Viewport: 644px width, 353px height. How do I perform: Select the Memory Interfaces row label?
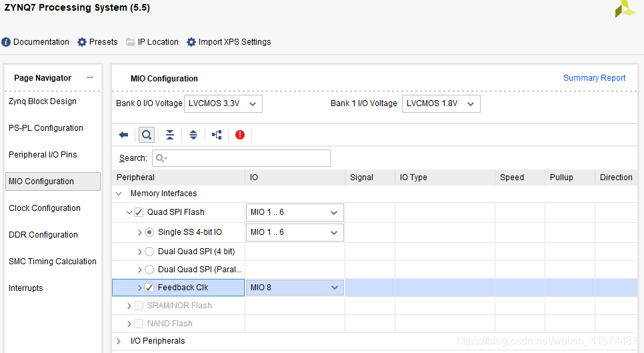[x=163, y=194]
